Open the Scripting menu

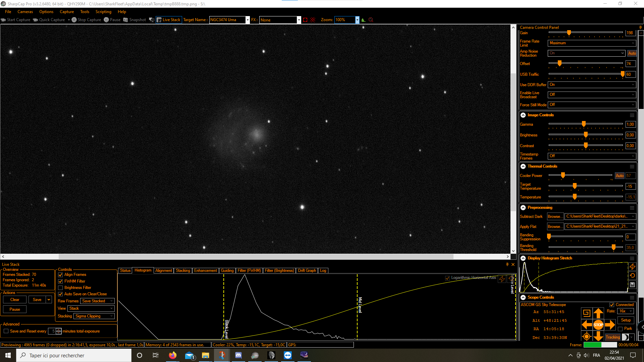click(x=103, y=12)
